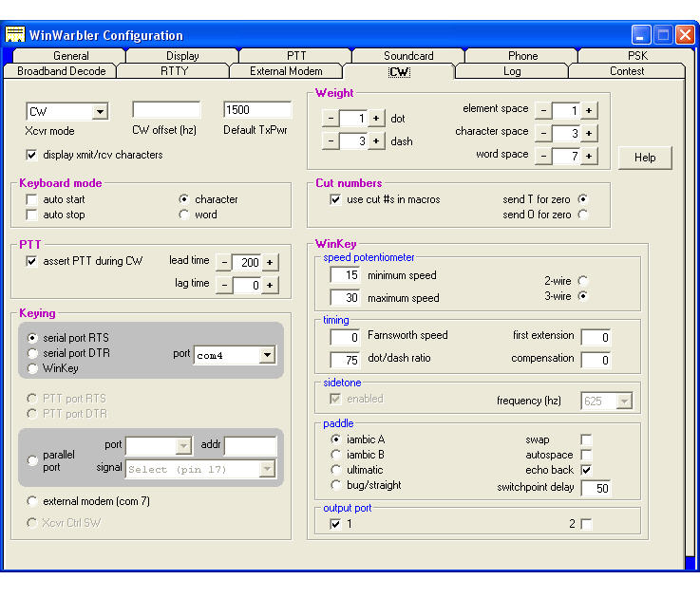Decrease dash weight with minus button

(331, 141)
